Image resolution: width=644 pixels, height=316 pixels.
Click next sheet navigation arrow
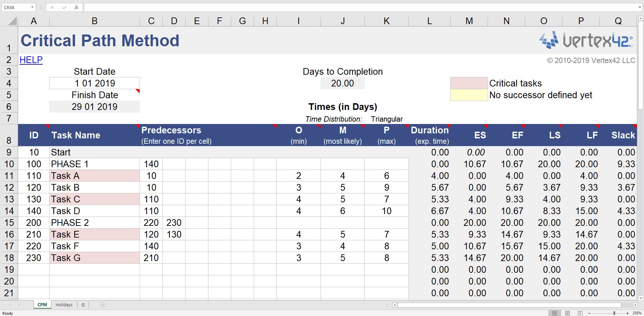[19, 305]
